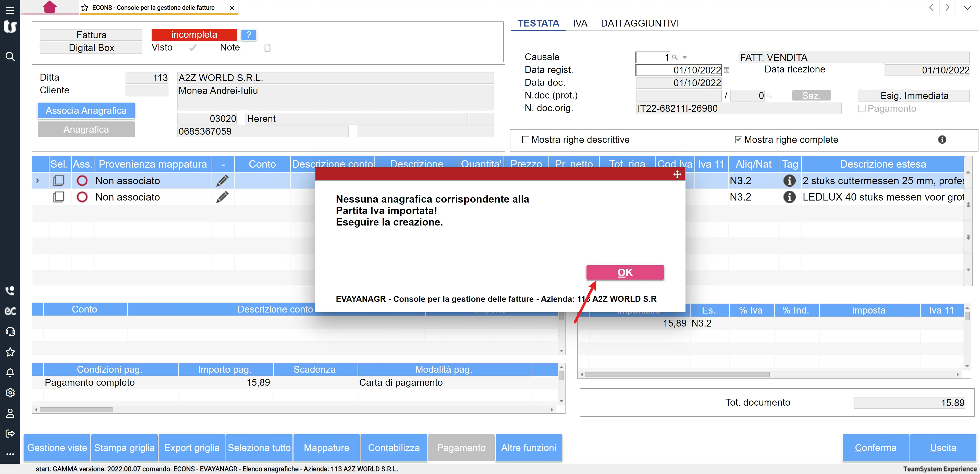Select the first row Sel. checkbox
Screen dimensions: 980x474
pyautogui.click(x=59, y=181)
